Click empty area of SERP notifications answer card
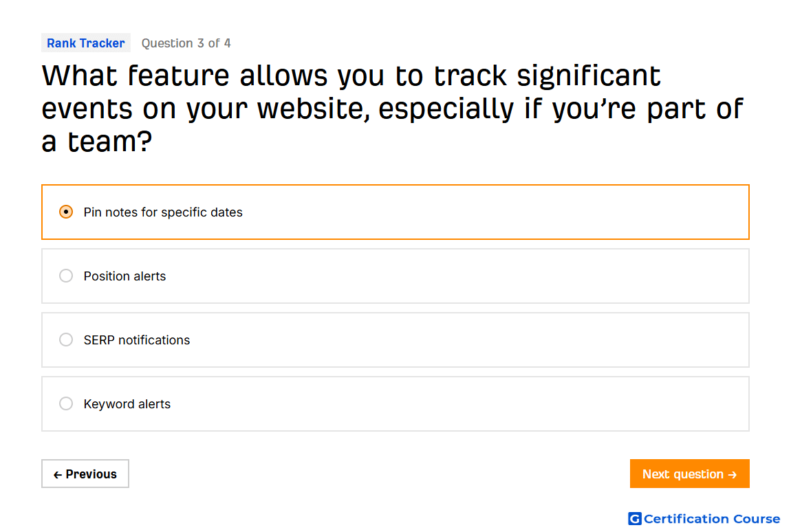 pyautogui.click(x=454, y=340)
